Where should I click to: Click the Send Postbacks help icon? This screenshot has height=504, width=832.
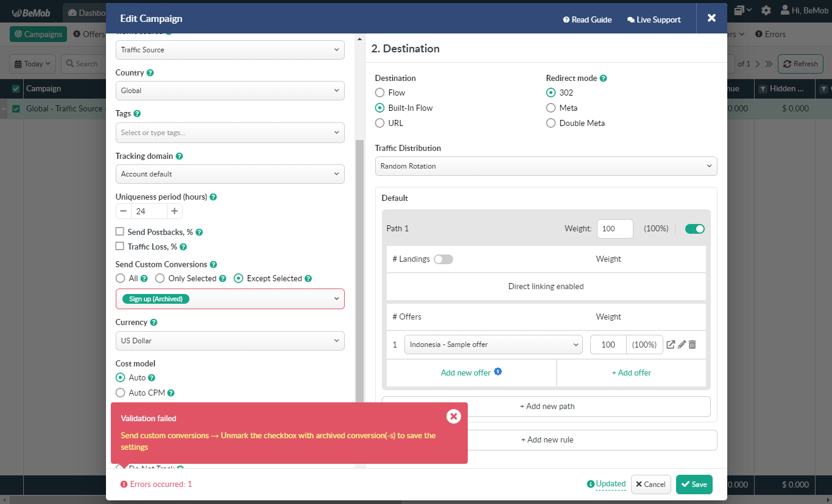199,232
